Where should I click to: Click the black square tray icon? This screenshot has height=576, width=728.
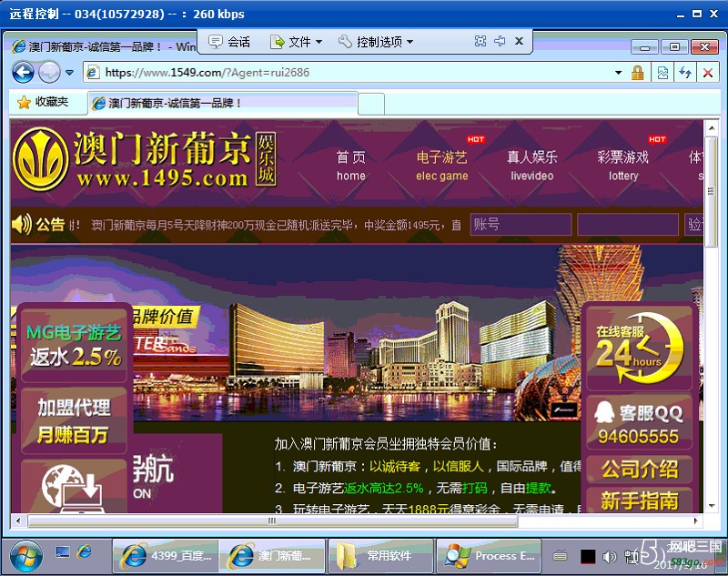587,556
